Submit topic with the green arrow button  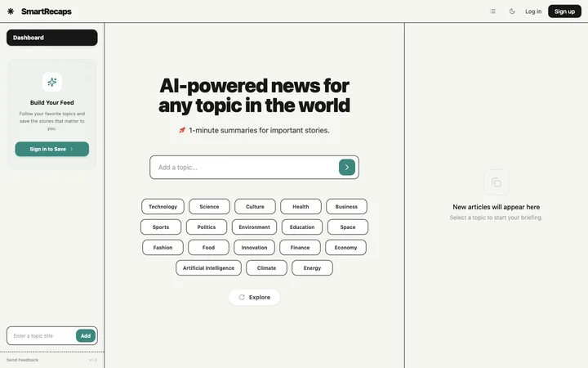[347, 168]
